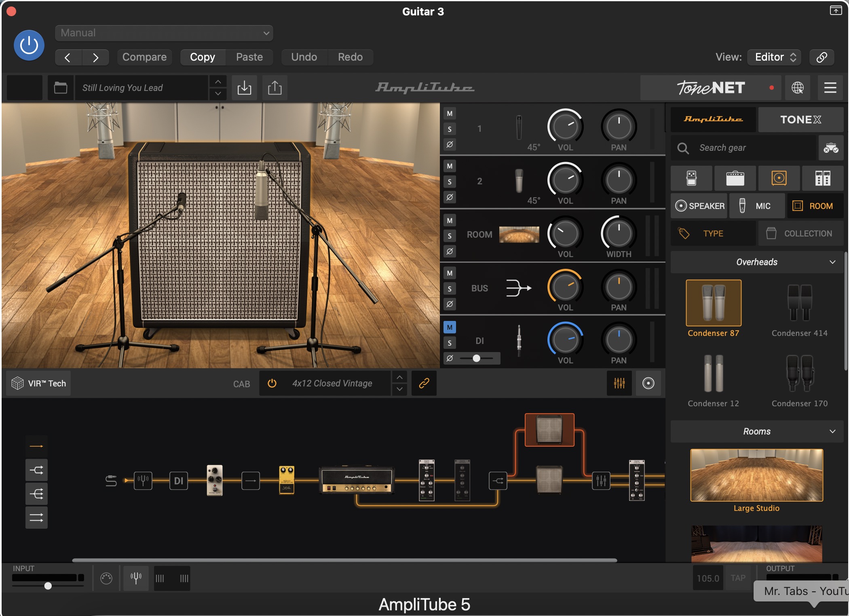Click the Undo button
This screenshot has height=616, width=849.
(304, 57)
